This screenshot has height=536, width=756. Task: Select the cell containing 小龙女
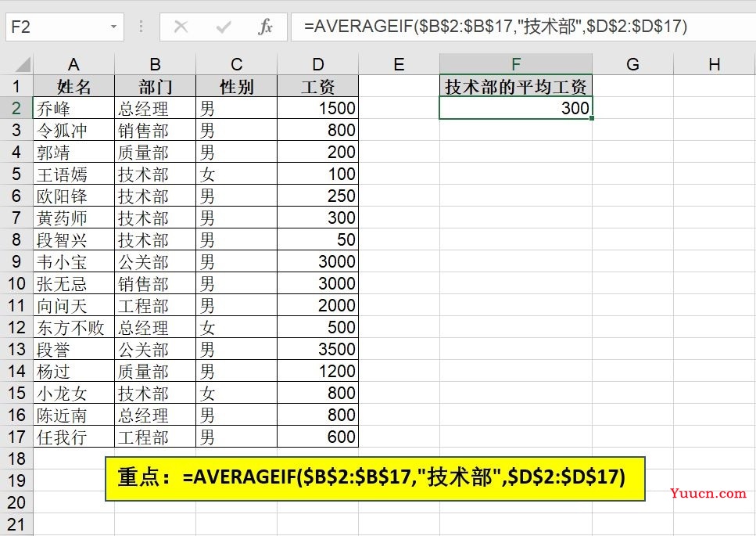tap(73, 393)
